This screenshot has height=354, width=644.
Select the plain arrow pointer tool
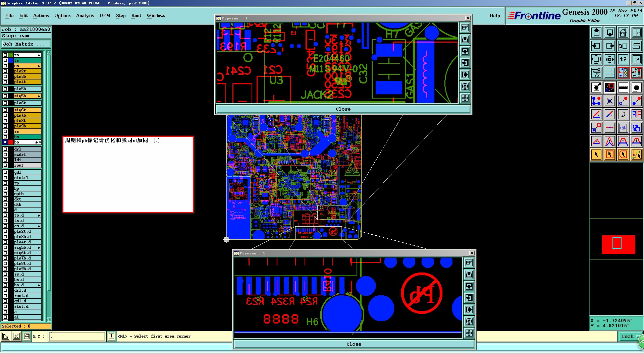[x=596, y=155]
